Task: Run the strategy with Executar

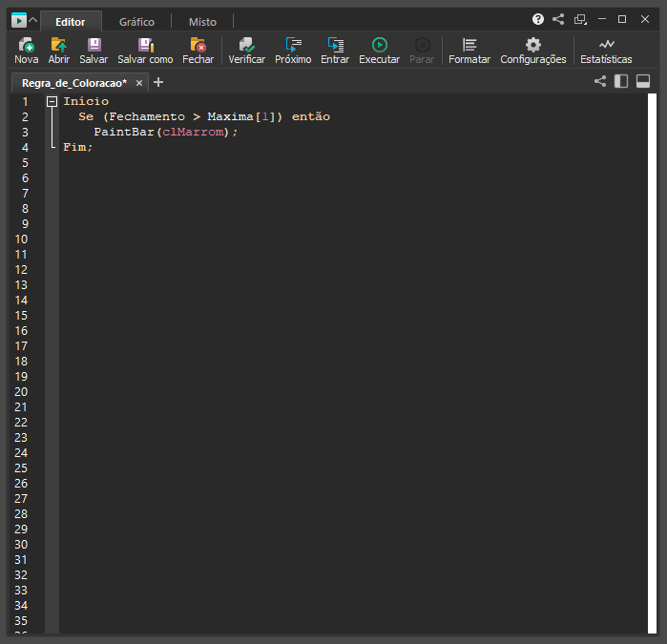Action: point(379,45)
